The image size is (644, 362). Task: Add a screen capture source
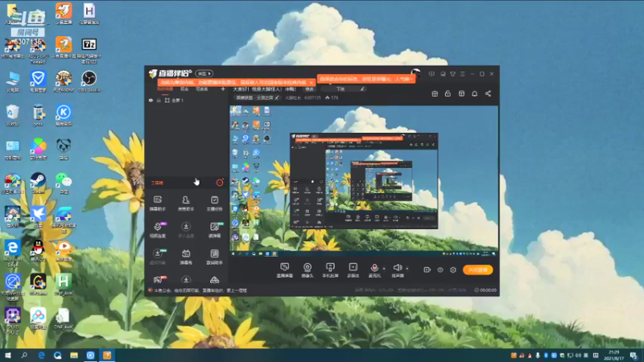coord(285,270)
